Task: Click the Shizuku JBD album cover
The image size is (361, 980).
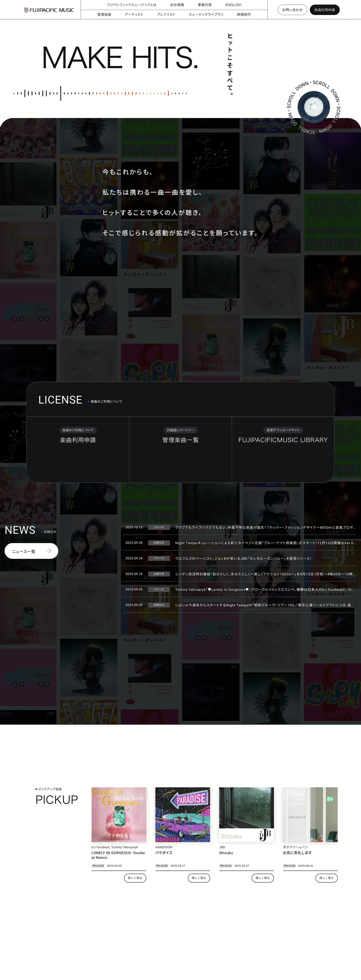Action: coord(246,815)
